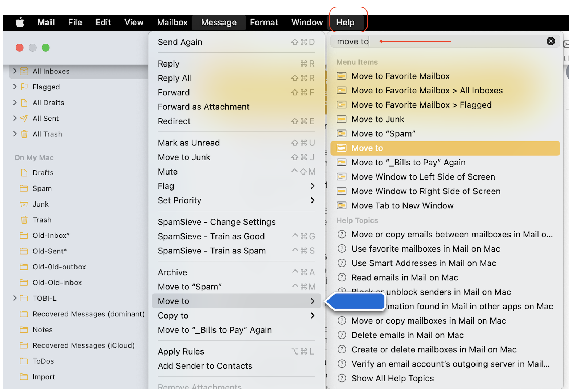The image size is (572, 392).
Task: Select Move to Favorite Mailbox > Flagged result
Action: click(445, 105)
